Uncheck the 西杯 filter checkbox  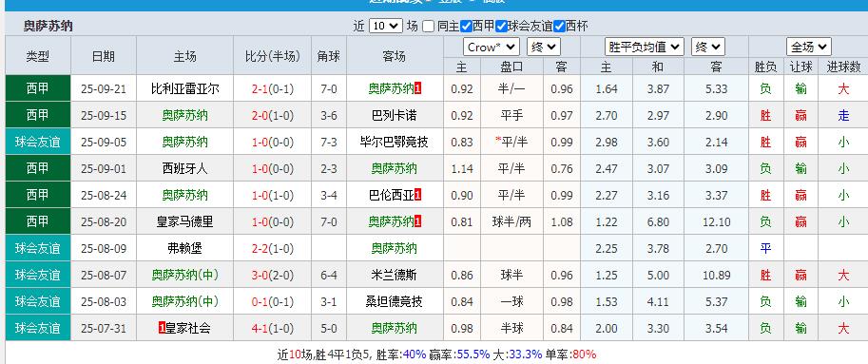point(559,26)
